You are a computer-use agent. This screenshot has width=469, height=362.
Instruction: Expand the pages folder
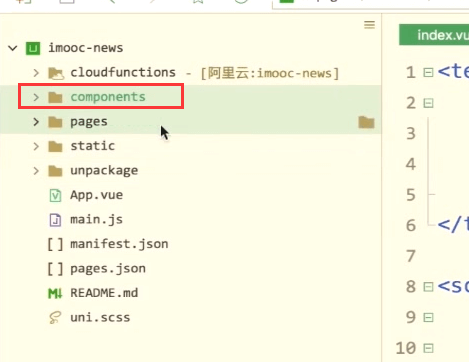point(36,122)
